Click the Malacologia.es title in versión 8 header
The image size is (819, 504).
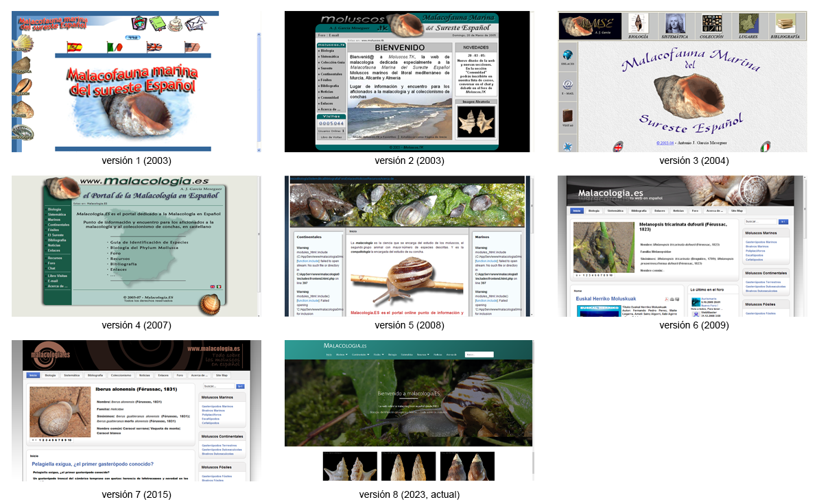click(345, 346)
